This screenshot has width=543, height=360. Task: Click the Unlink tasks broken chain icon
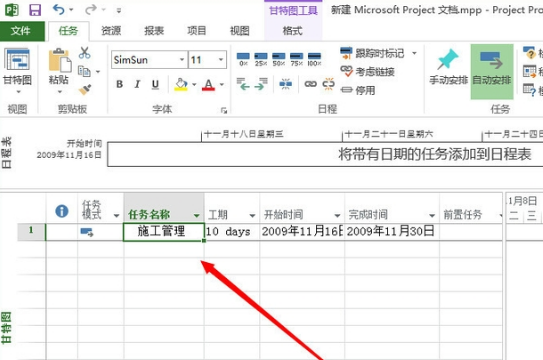pos(328,84)
